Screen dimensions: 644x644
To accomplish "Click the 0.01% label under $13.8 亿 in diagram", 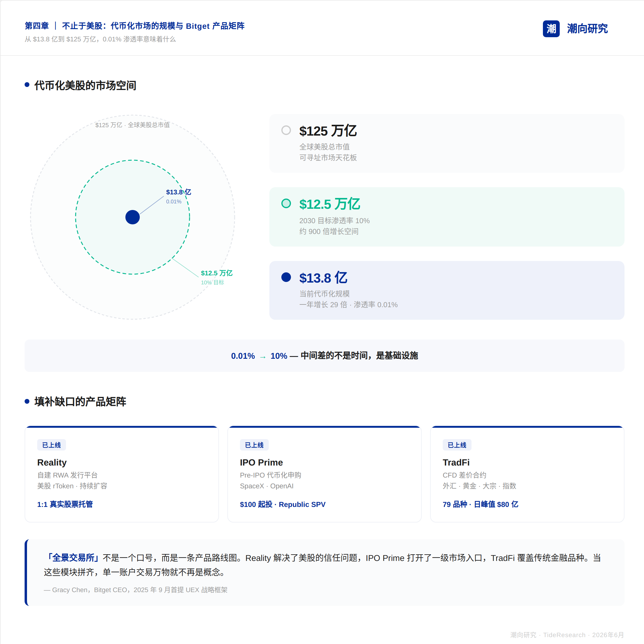I will 174,201.
